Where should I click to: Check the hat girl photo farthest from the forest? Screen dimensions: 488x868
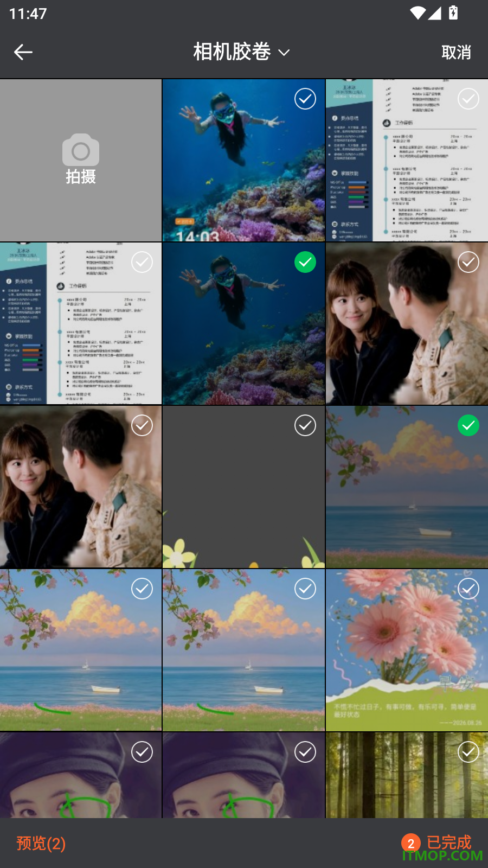coord(142,752)
